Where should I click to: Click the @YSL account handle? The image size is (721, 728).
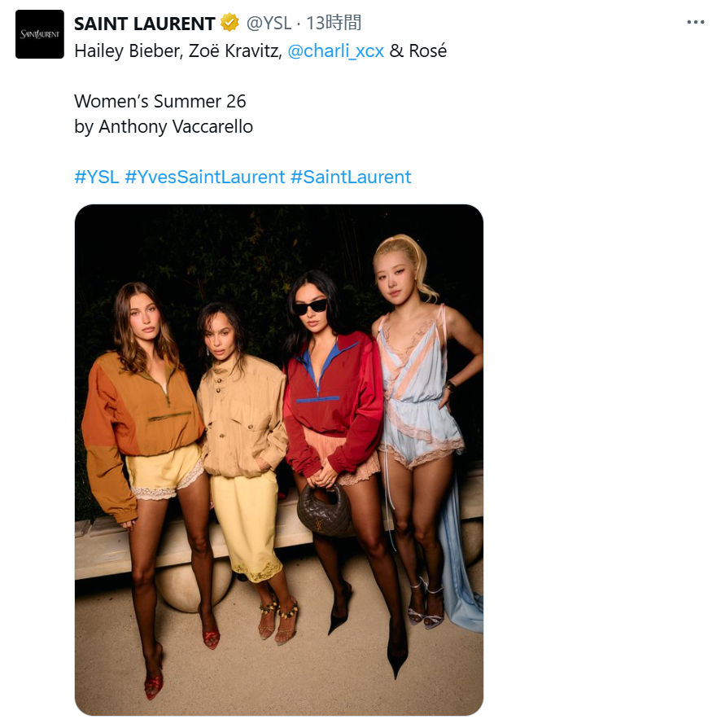click(x=270, y=23)
